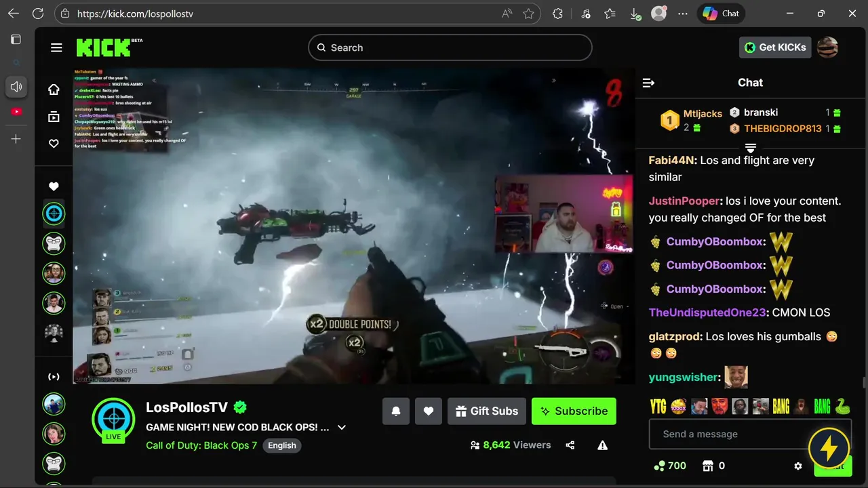The width and height of the screenshot is (868, 488).
Task: Grab the chat panel scrollbar
Action: click(864, 384)
